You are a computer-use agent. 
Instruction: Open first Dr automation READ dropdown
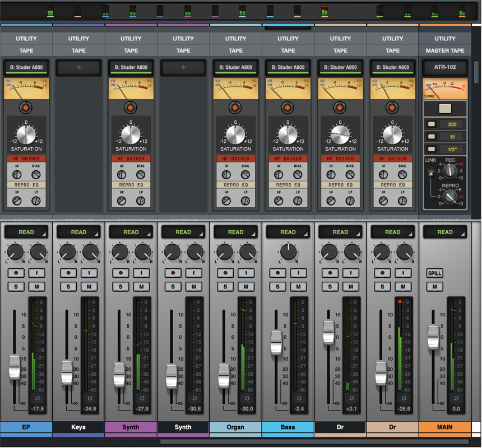340,232
